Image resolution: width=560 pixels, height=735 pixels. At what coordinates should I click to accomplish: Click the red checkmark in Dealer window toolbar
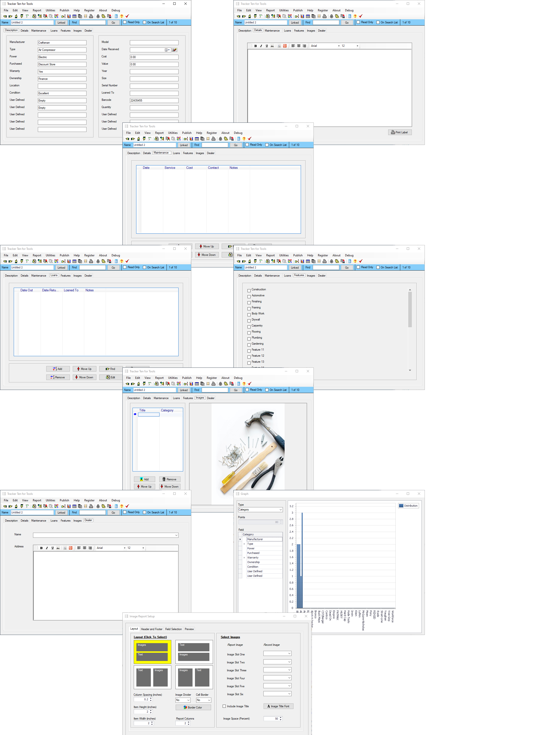click(x=127, y=506)
